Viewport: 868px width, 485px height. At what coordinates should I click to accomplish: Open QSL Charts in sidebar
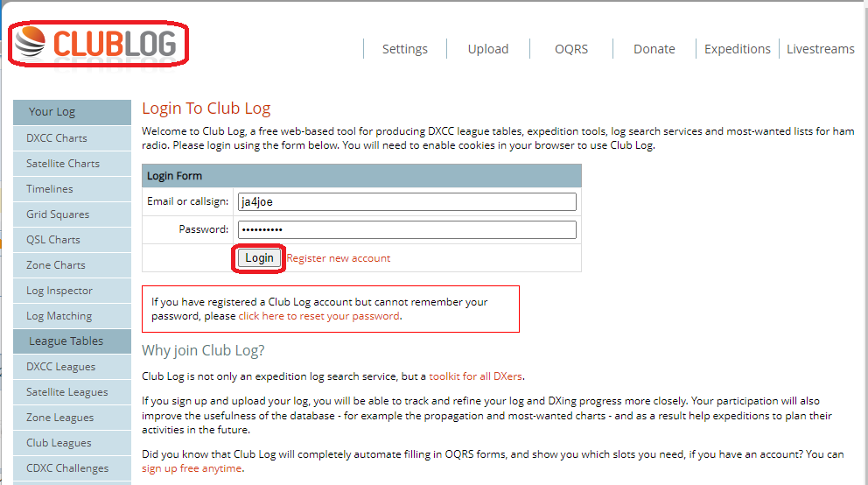tap(72, 240)
